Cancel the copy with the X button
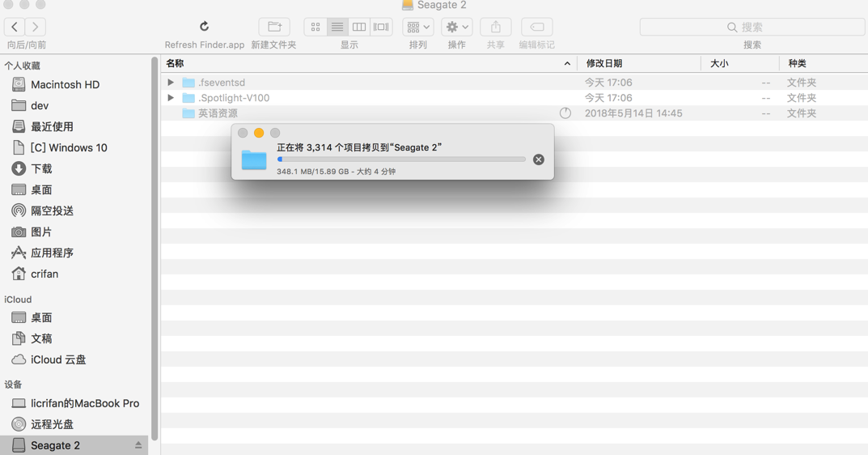 click(538, 159)
